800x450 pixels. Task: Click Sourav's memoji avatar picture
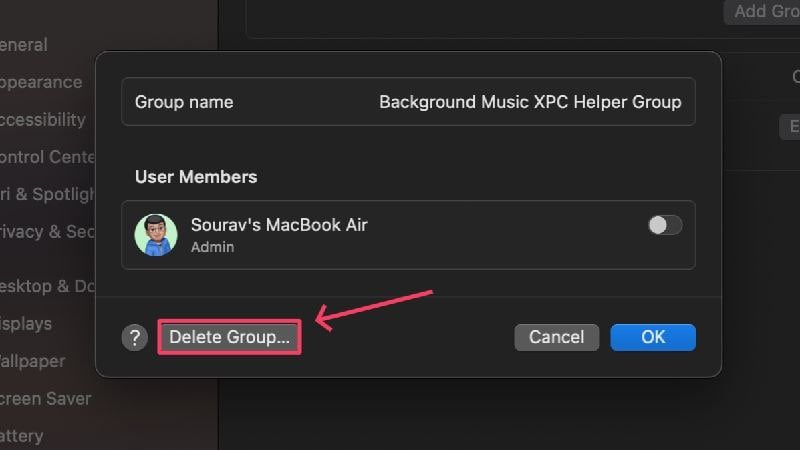[x=156, y=235]
